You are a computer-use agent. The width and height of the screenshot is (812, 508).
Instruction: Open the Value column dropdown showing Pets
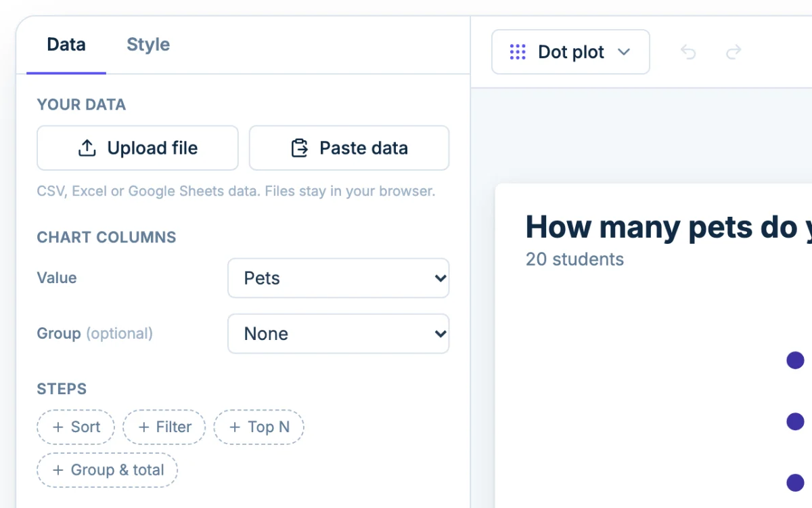click(338, 278)
